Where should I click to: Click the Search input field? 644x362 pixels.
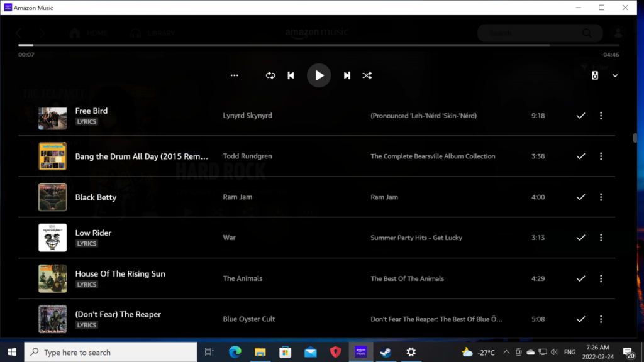click(540, 33)
